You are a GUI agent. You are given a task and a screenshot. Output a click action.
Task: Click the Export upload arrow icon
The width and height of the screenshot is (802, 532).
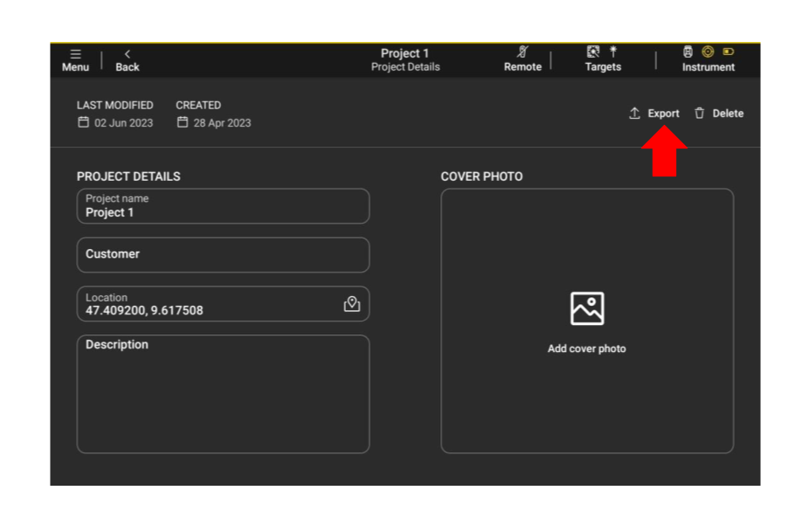635,114
